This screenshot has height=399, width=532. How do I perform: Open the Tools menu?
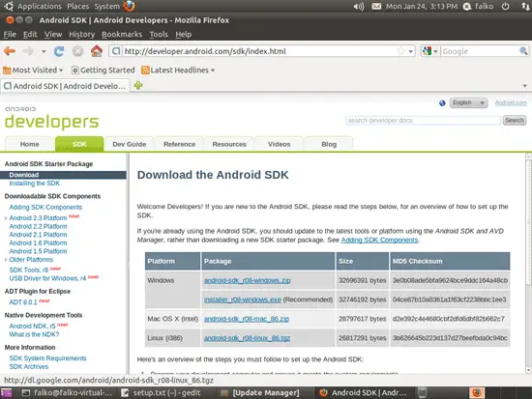coord(159,34)
